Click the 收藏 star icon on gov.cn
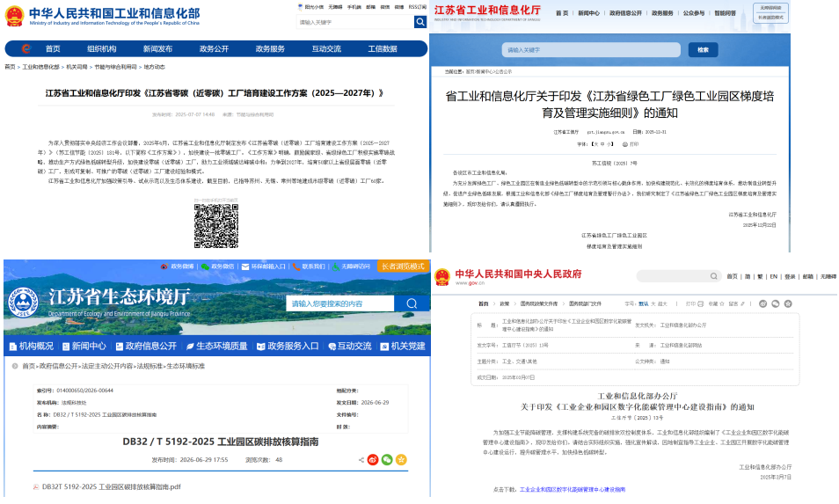 pyautogui.click(x=722, y=304)
